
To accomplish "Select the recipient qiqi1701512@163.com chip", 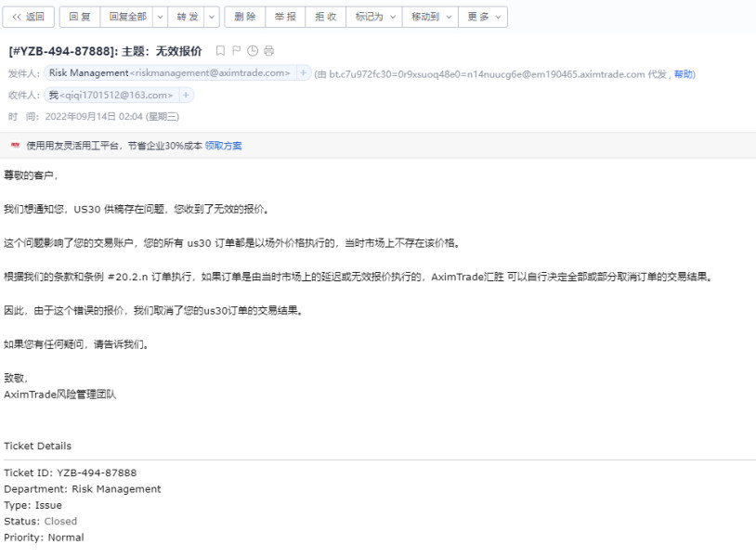I will coord(111,95).
